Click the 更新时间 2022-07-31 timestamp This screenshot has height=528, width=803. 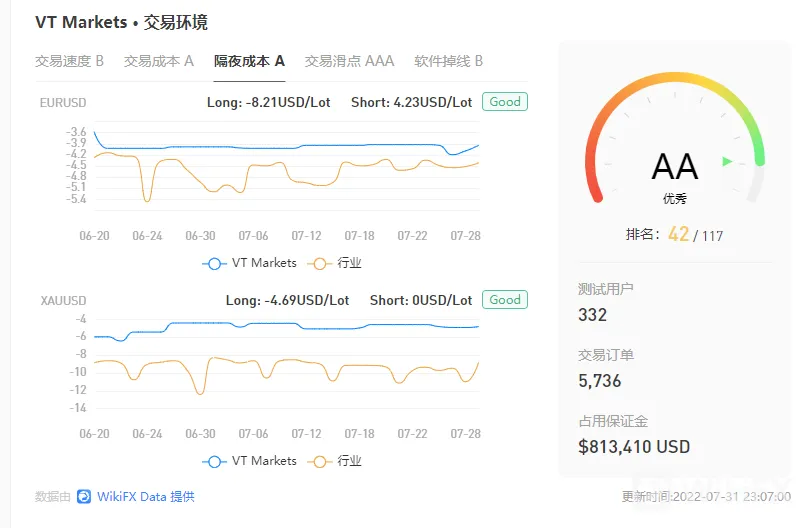(706, 496)
